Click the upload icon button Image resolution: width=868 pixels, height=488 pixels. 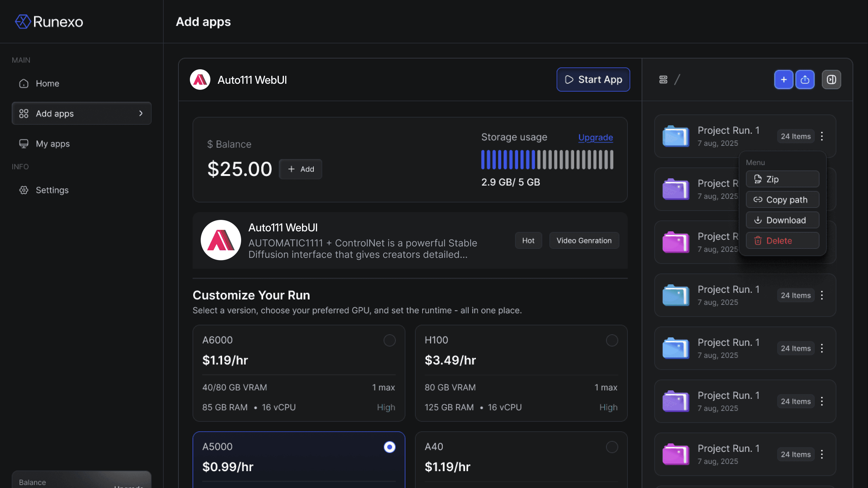805,80
